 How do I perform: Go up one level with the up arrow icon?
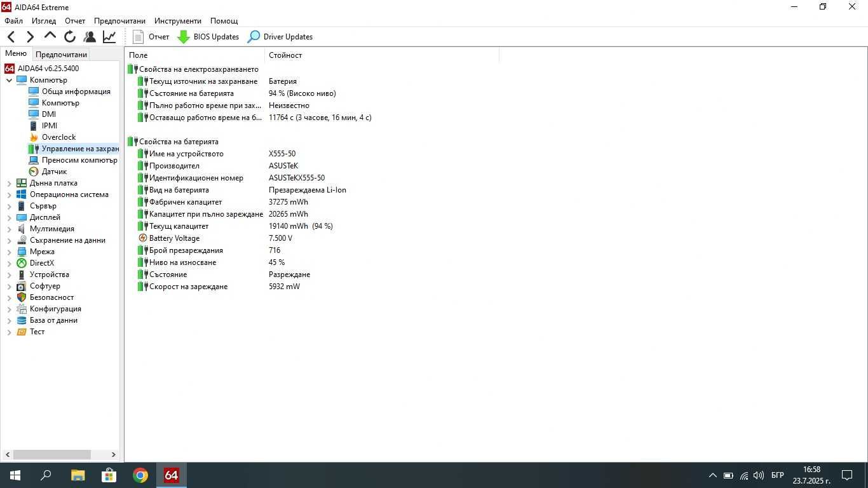(x=50, y=36)
